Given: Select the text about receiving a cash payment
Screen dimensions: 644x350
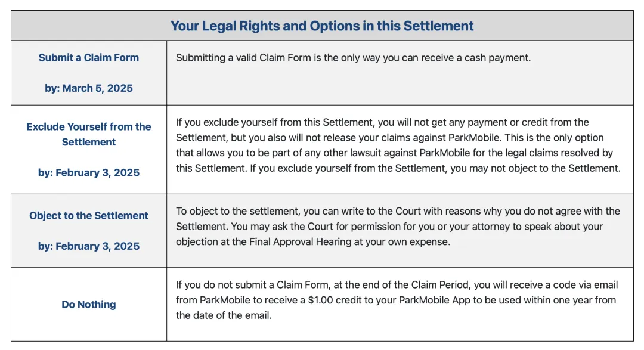Looking at the screenshot, I should click(x=353, y=58).
